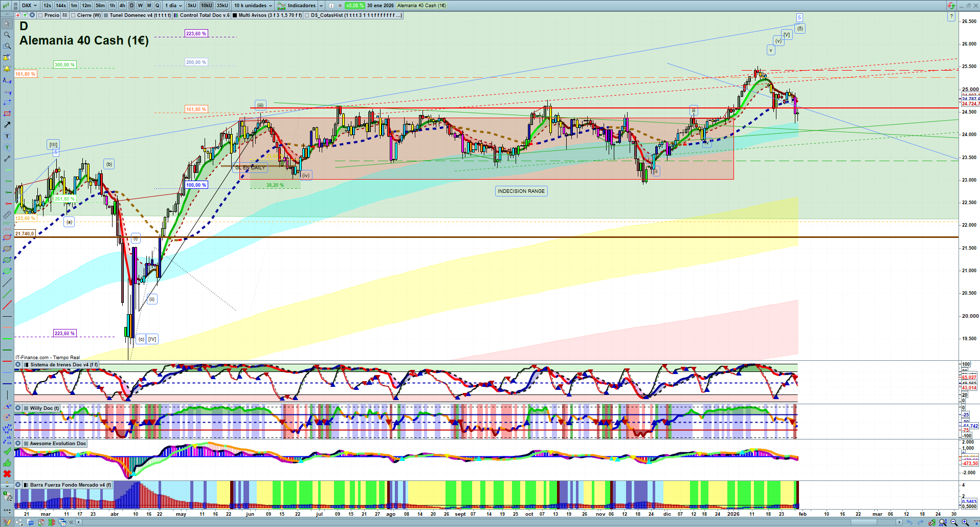Click the GLEN DAILY chart label

coord(251,168)
